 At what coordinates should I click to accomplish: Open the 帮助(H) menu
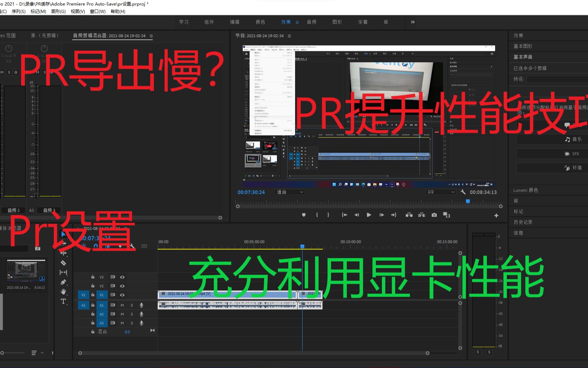pos(118,11)
